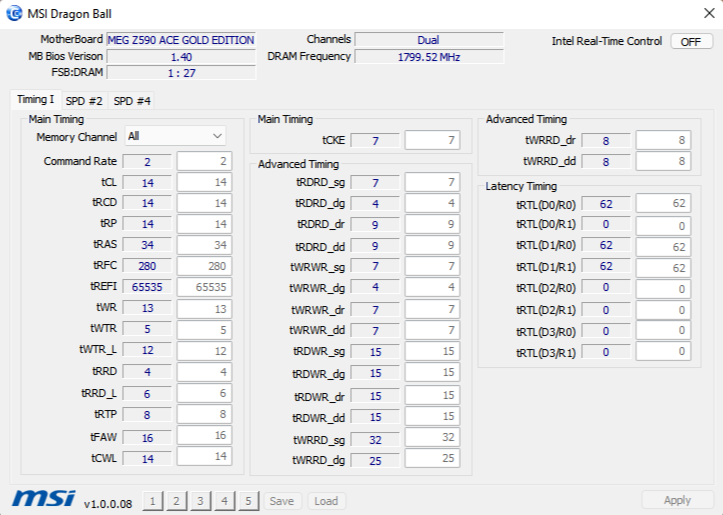Edit the tRDWR_sg input field
Viewport: 723px width, 515px height.
pyautogui.click(x=433, y=351)
